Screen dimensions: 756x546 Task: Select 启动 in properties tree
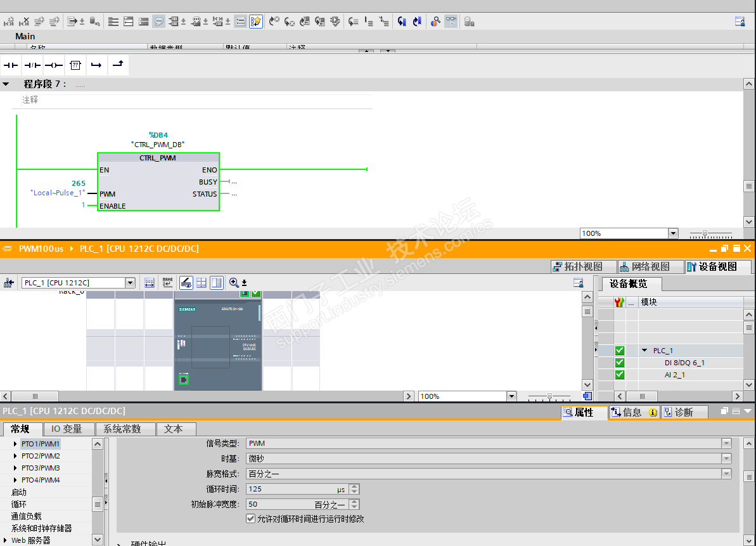point(19,492)
